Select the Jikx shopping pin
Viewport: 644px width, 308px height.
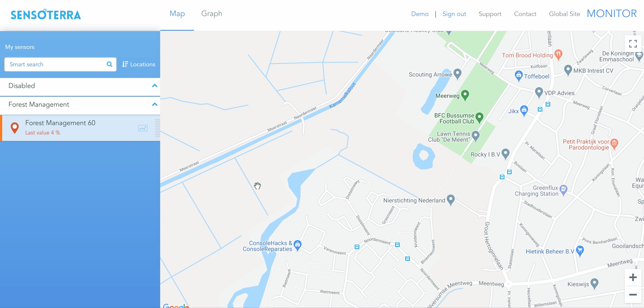tap(524, 111)
